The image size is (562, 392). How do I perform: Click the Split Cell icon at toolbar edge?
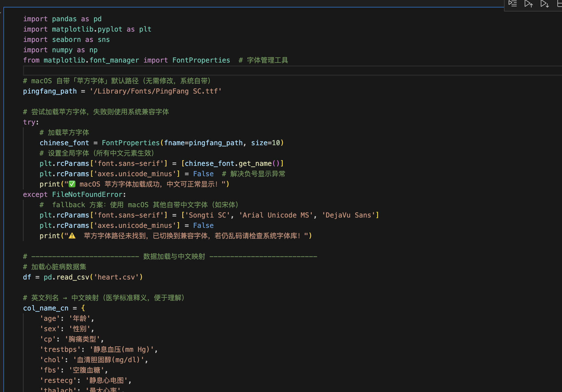tap(559, 4)
